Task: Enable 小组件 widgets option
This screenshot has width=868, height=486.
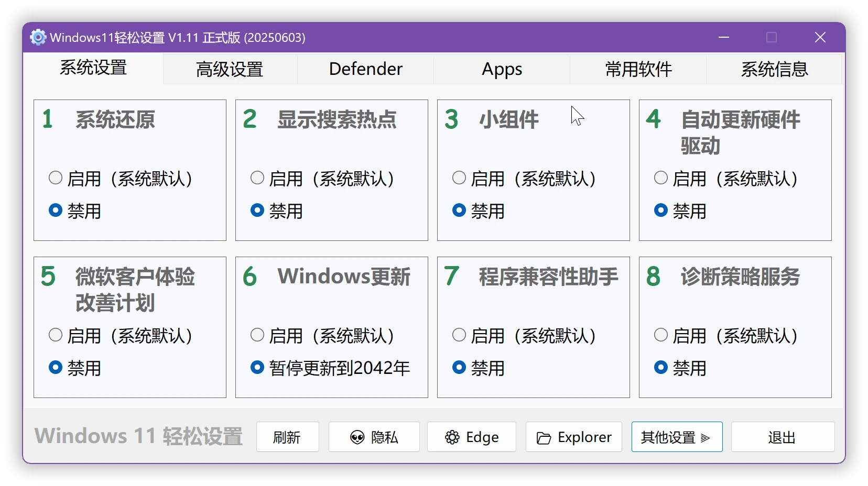Action: click(459, 178)
